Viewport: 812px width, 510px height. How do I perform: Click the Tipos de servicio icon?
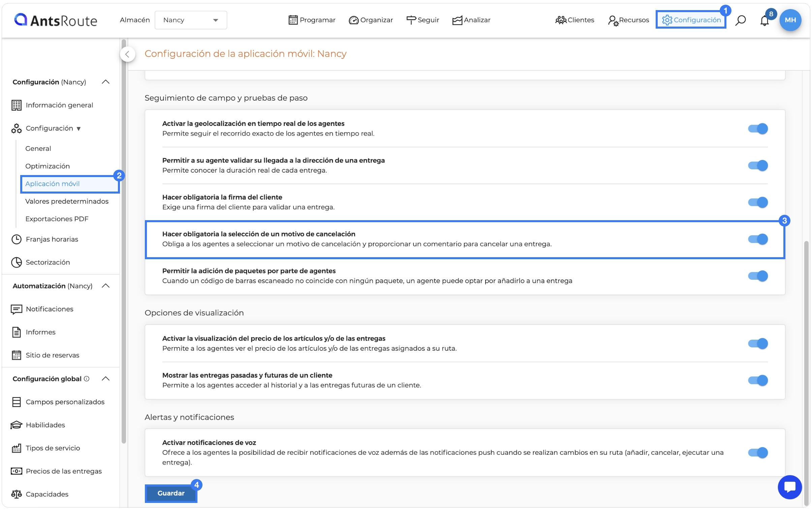16,448
